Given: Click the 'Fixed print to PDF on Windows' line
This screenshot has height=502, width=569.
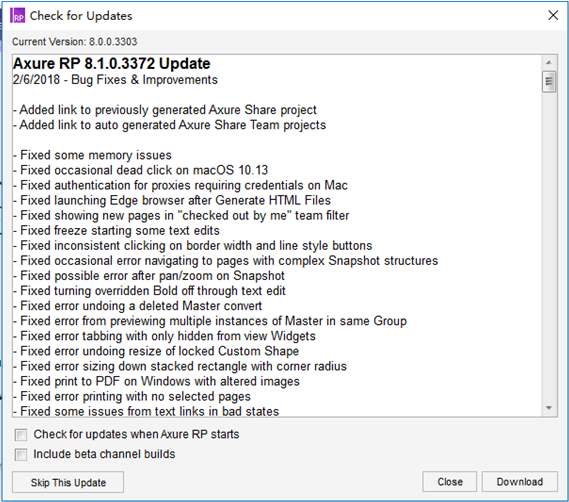Looking at the screenshot, I should click(156, 381).
